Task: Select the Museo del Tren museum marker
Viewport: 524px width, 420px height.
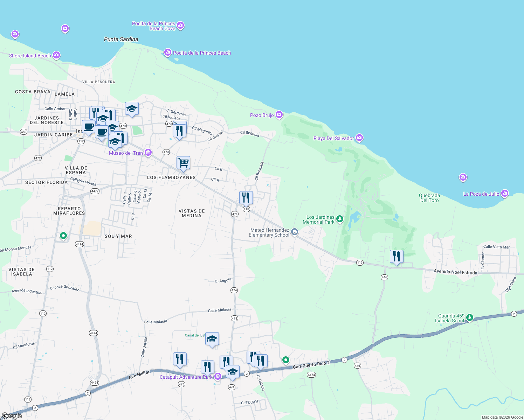Action: tap(148, 152)
